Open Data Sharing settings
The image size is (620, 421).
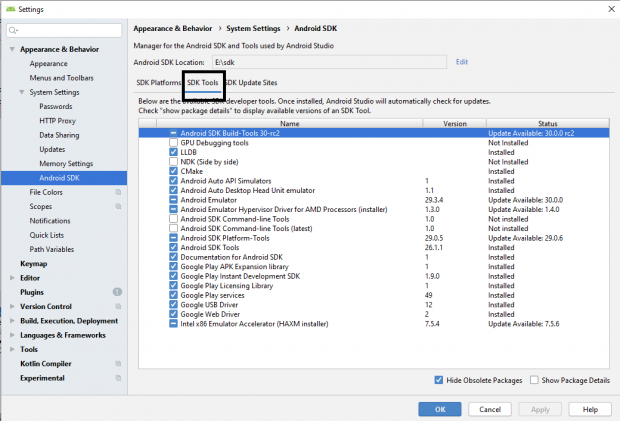(x=59, y=135)
